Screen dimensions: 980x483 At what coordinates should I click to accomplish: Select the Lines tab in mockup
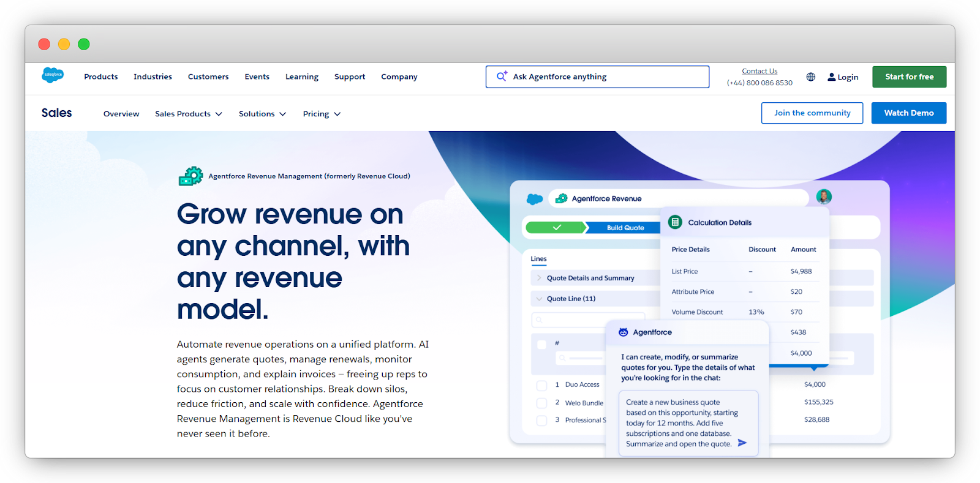click(x=538, y=259)
